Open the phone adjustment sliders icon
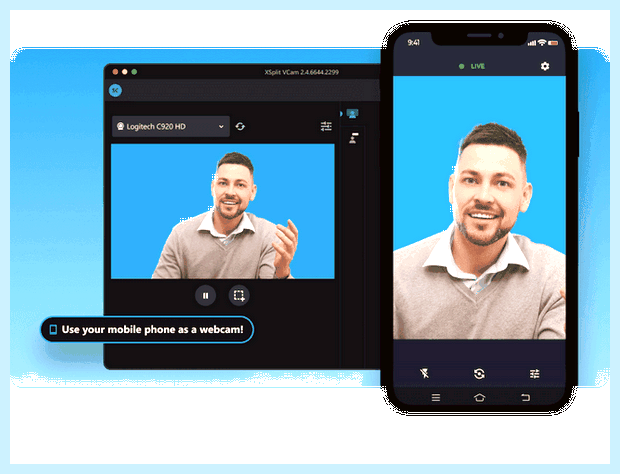This screenshot has height=474, width=620. (535, 374)
